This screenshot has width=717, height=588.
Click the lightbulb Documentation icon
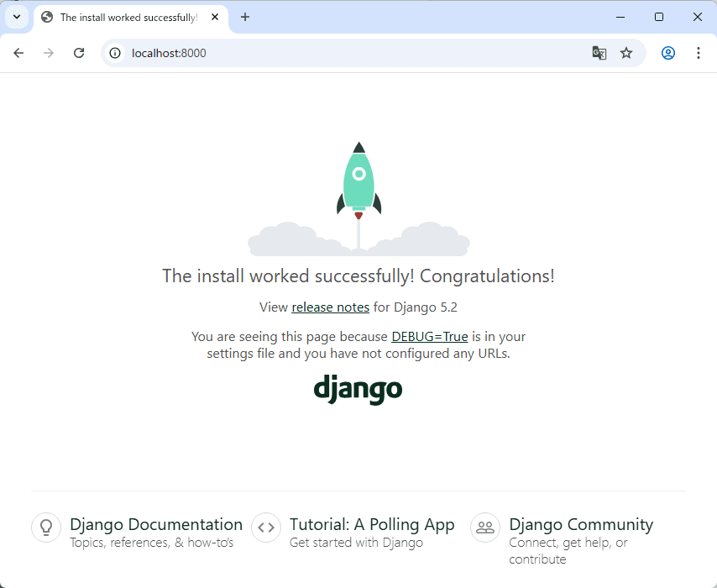click(46, 528)
